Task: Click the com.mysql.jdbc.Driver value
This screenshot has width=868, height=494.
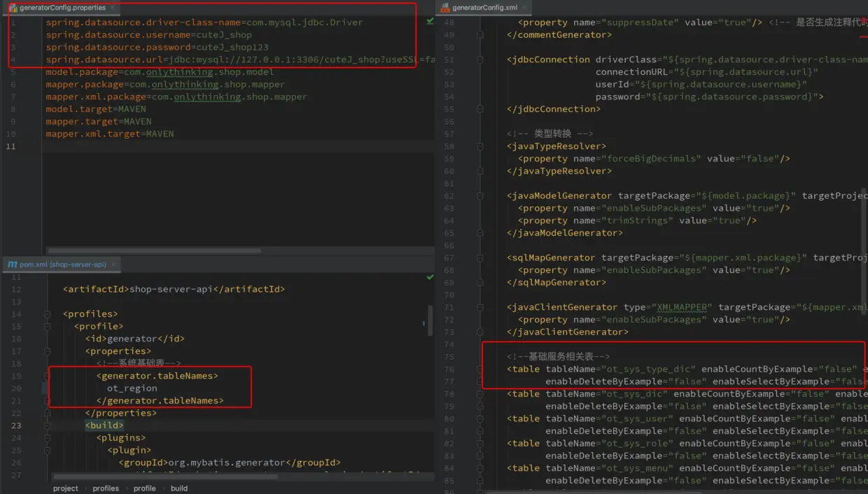Action: (303, 22)
